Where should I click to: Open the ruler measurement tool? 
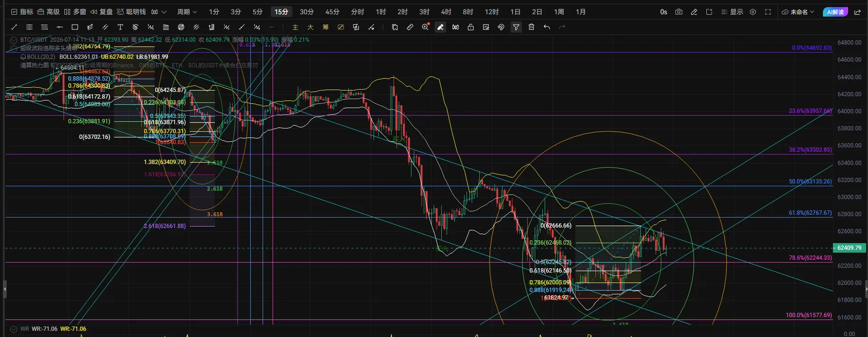(410, 27)
